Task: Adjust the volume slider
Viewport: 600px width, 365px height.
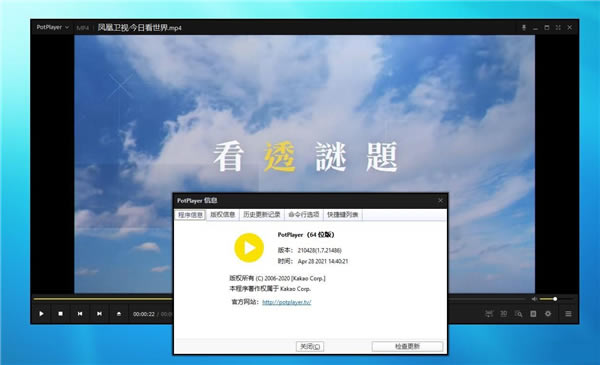Action: [x=556, y=299]
